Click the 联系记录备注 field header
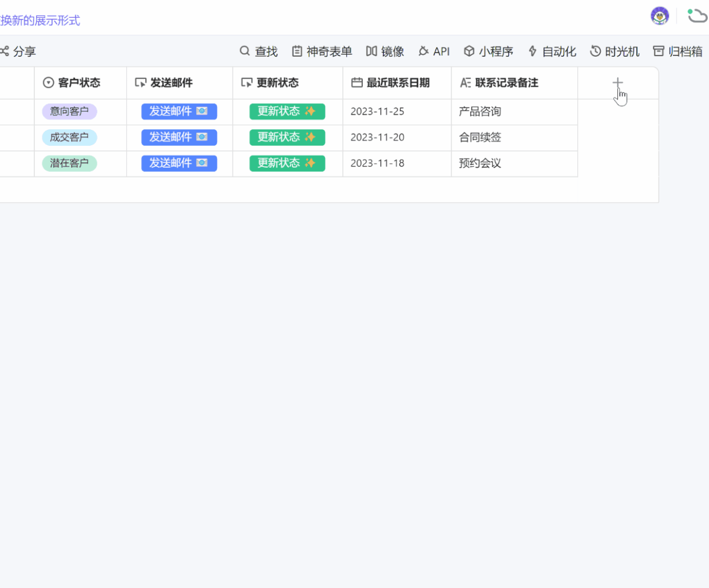This screenshot has width=709, height=588. tap(503, 83)
